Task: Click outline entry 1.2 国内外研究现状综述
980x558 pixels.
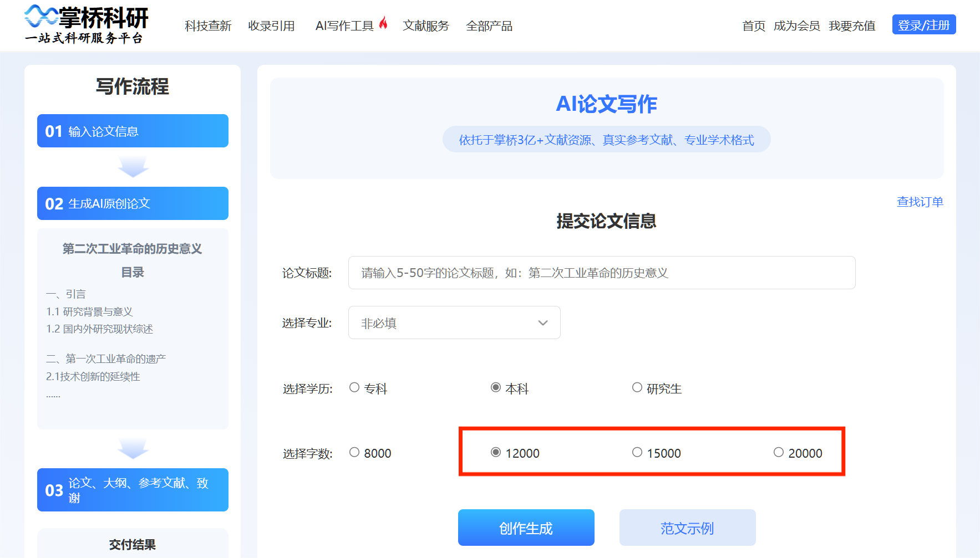Action: [99, 329]
